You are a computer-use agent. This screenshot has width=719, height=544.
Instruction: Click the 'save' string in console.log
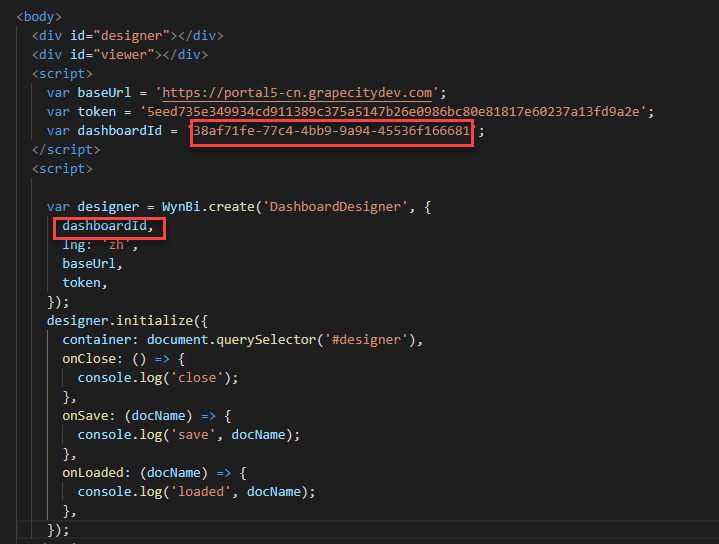[193, 435]
